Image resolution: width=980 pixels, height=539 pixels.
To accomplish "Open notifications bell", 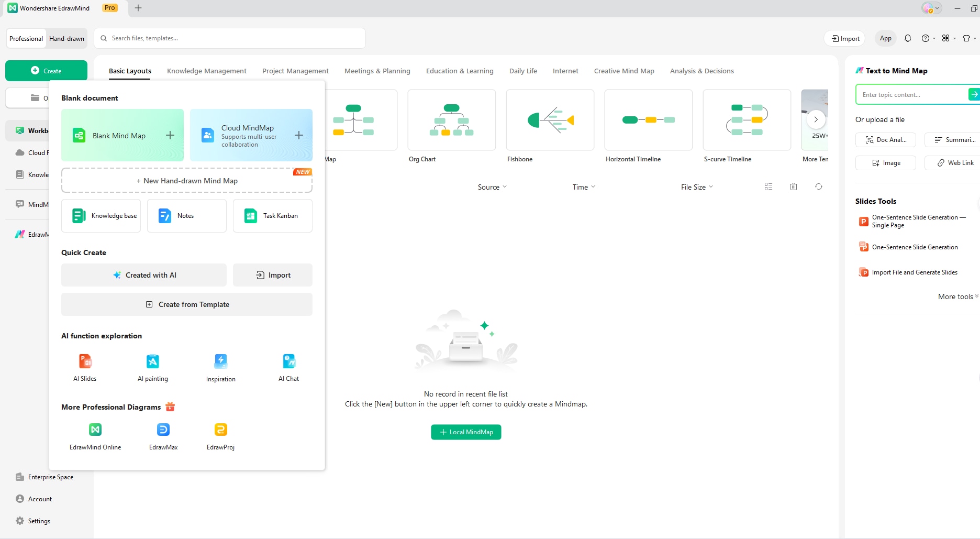I will 908,38.
